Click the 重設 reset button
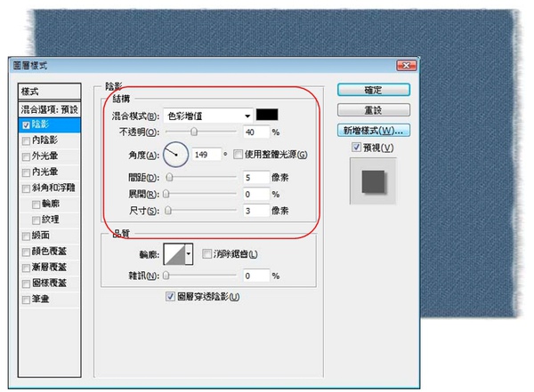Viewport: 534px width, 392px height. click(x=374, y=110)
